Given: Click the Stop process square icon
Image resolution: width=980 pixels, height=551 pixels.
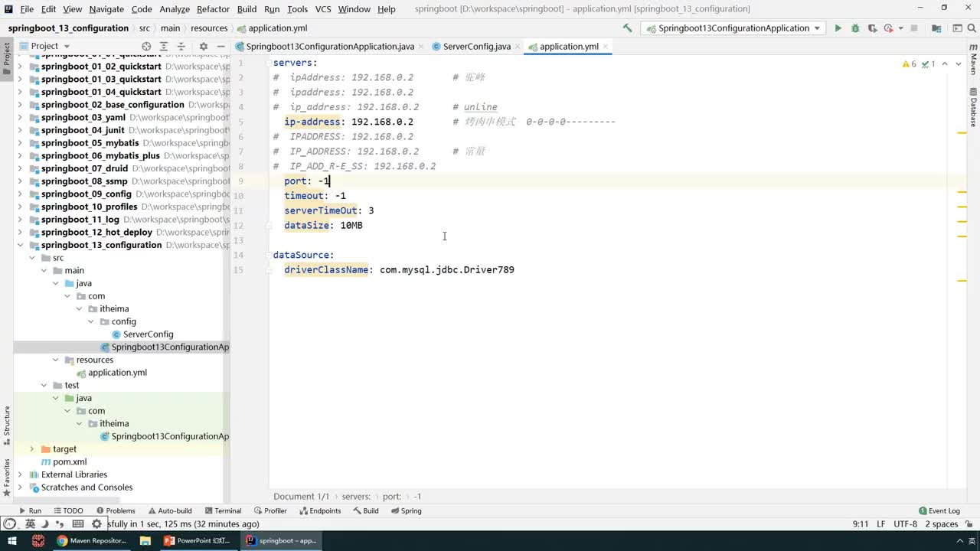Looking at the screenshot, I should (x=913, y=28).
